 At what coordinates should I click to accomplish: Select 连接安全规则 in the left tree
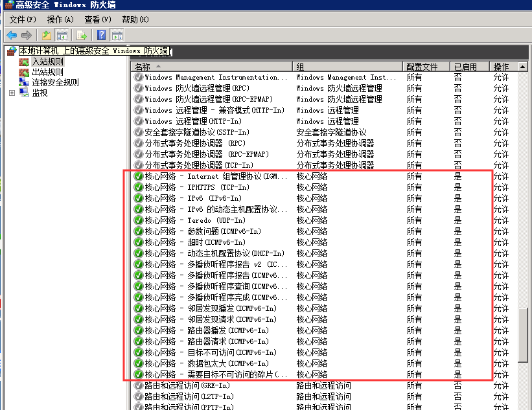coord(55,82)
